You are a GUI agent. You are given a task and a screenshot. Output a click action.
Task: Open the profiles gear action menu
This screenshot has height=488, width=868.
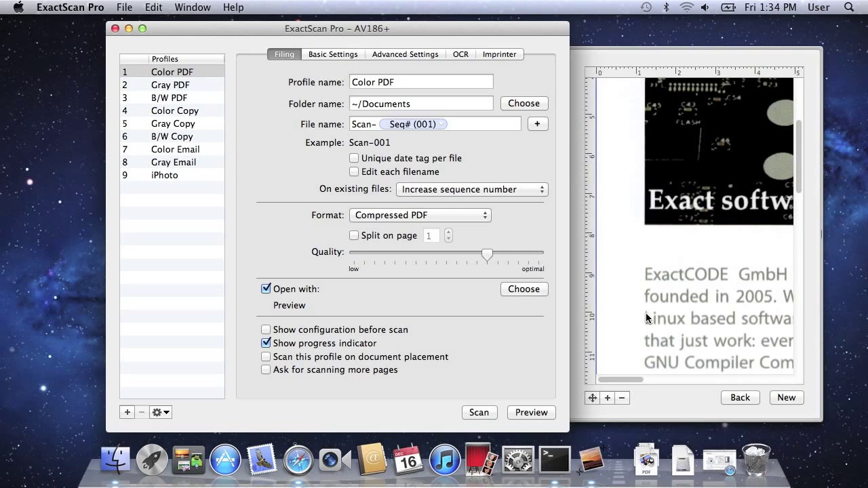(161, 412)
